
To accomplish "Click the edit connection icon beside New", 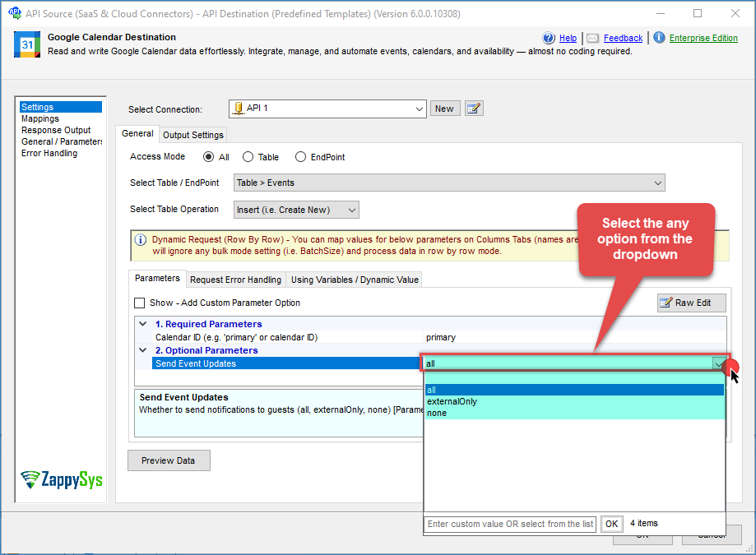I will pos(474,109).
